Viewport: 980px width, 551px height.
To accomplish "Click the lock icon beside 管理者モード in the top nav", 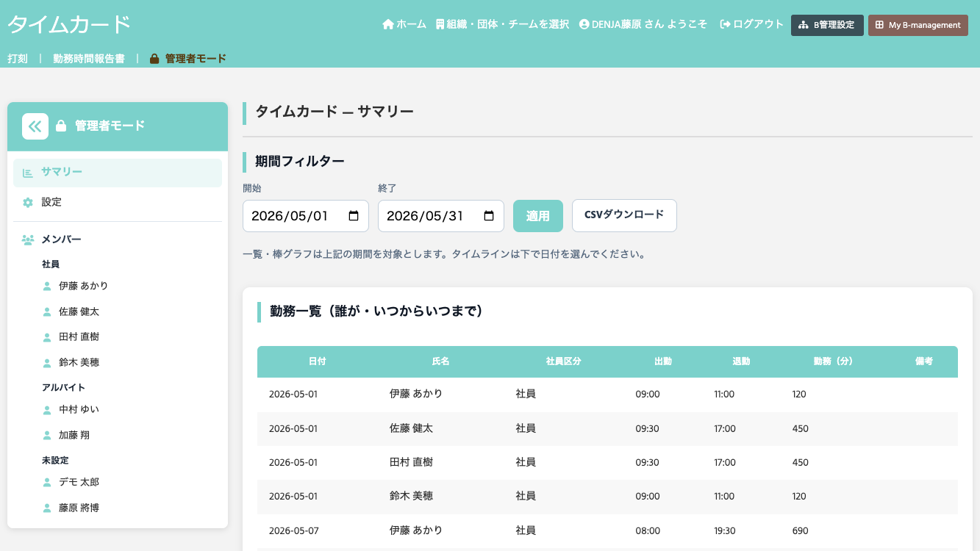I will pyautogui.click(x=154, y=59).
